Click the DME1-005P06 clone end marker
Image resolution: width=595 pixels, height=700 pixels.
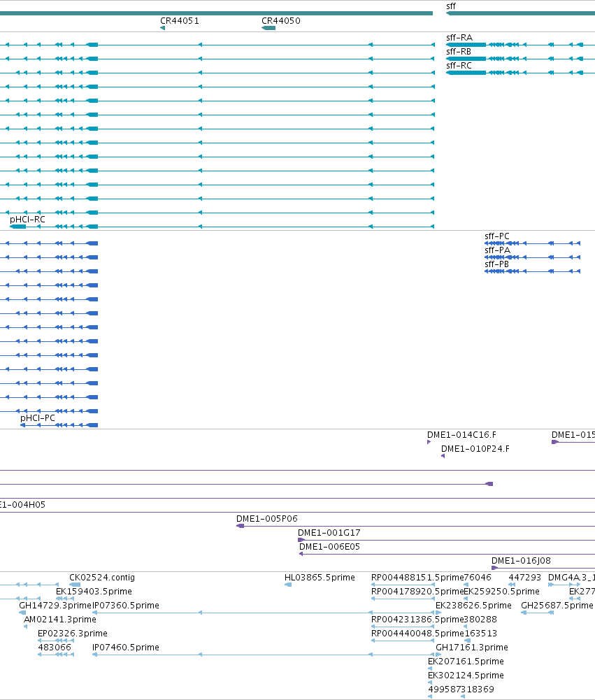[240, 526]
